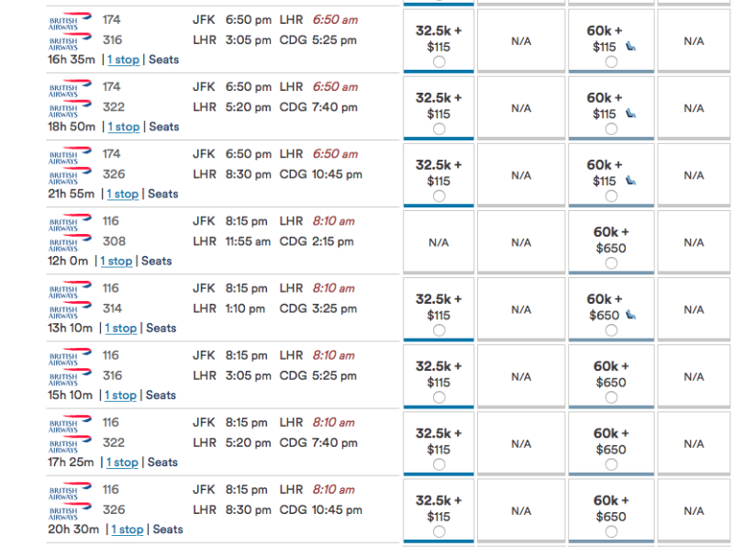The image size is (756, 547).
Task: Open 1 stop details for 12h 0m flight
Action: pos(117,261)
